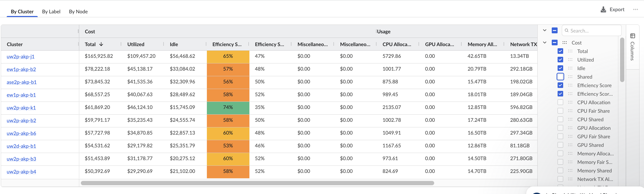
Task: Click the Columns panel table icon
Action: point(633,36)
